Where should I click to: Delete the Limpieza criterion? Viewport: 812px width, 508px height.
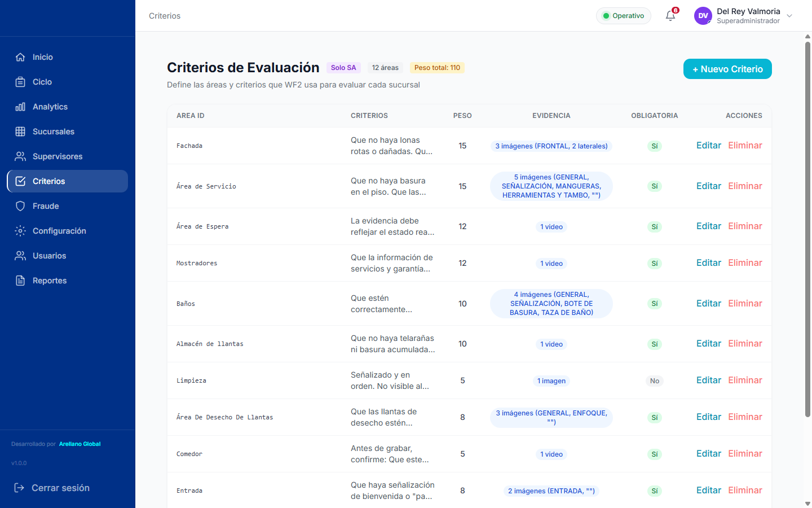745,380
